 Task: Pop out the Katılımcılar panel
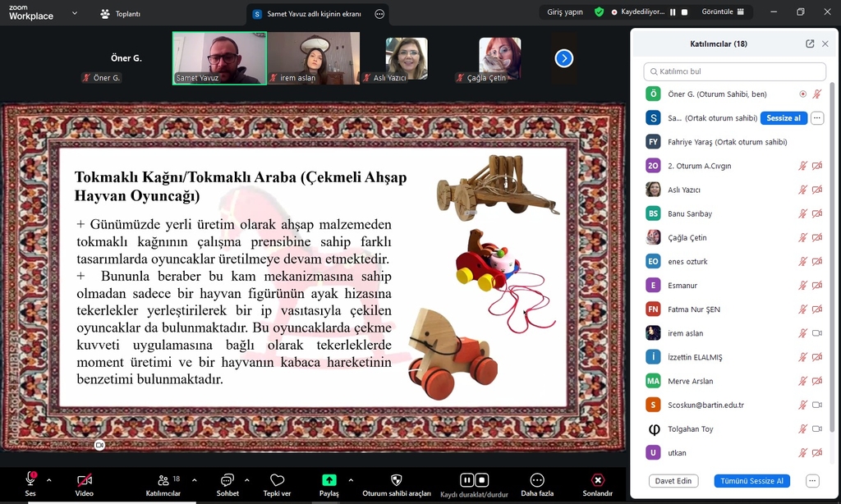810,44
